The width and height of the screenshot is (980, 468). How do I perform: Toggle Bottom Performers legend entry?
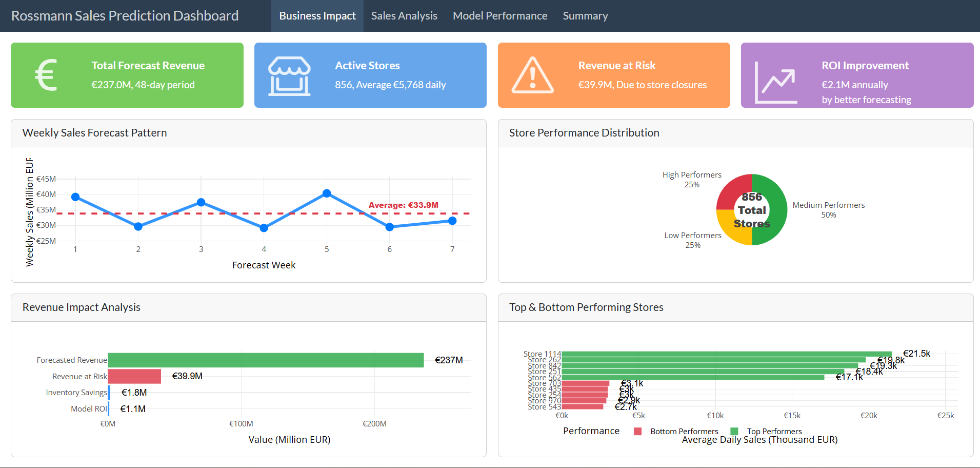coord(677,432)
